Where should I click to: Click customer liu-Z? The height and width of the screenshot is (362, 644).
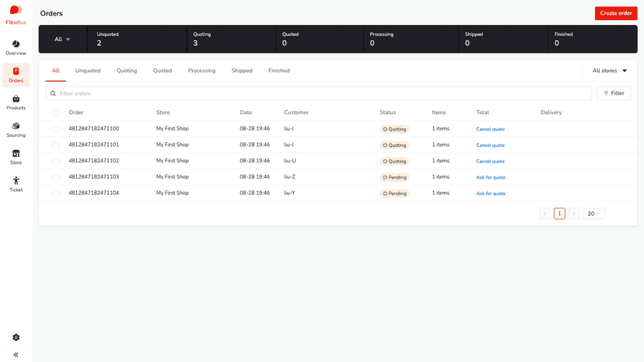coord(289,176)
